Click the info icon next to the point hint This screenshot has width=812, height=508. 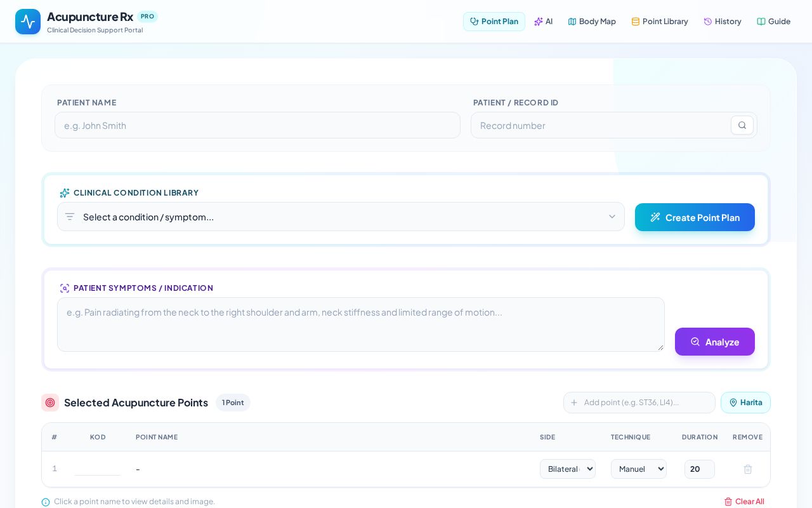pos(46,502)
